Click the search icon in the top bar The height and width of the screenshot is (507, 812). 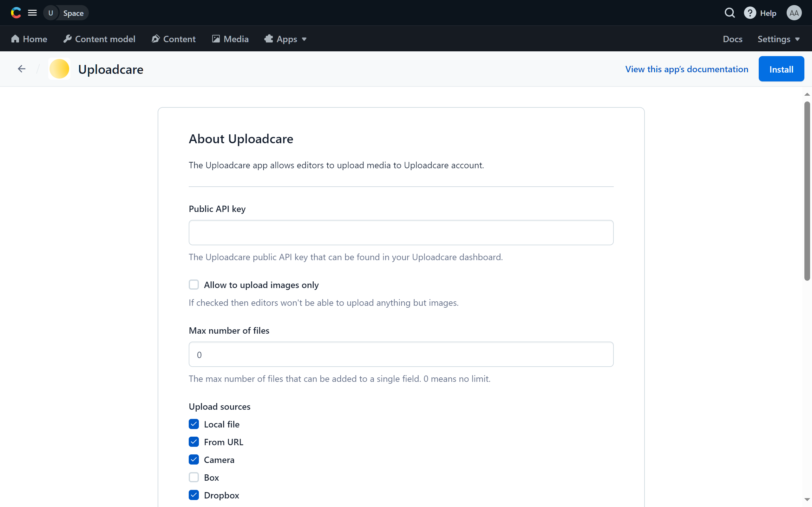[730, 12]
